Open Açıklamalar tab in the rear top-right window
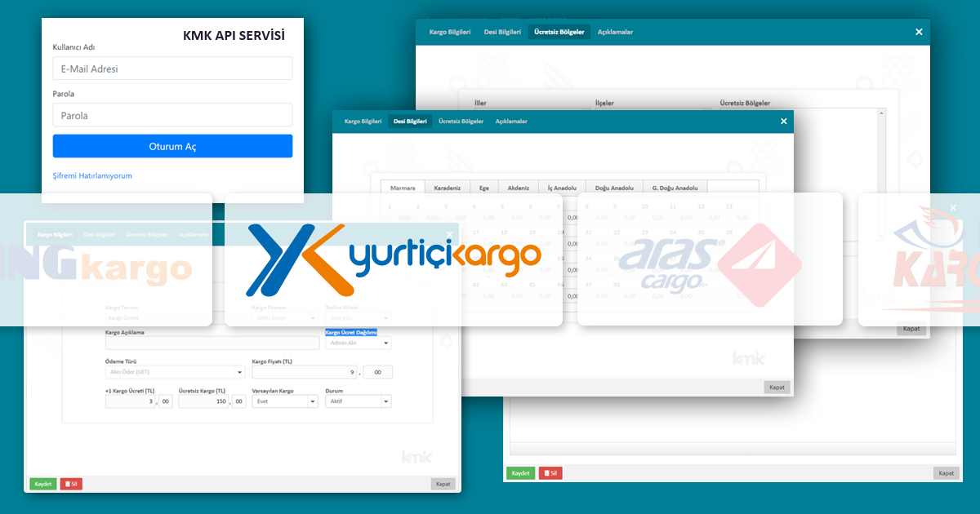Screen dimensions: 980x514 click(615, 32)
